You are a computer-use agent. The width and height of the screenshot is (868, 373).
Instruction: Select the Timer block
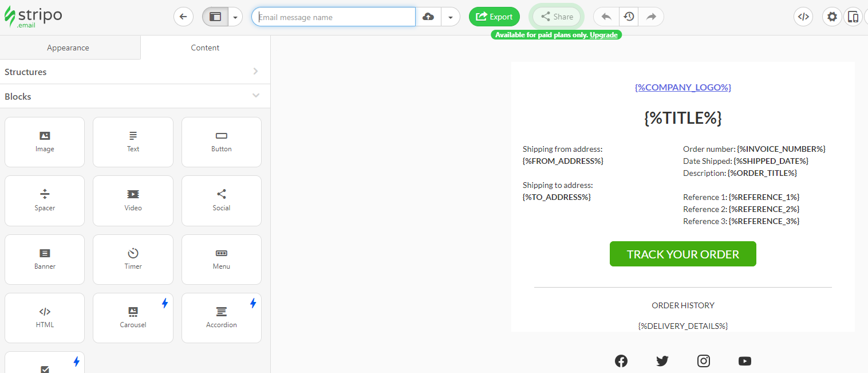pos(133,260)
